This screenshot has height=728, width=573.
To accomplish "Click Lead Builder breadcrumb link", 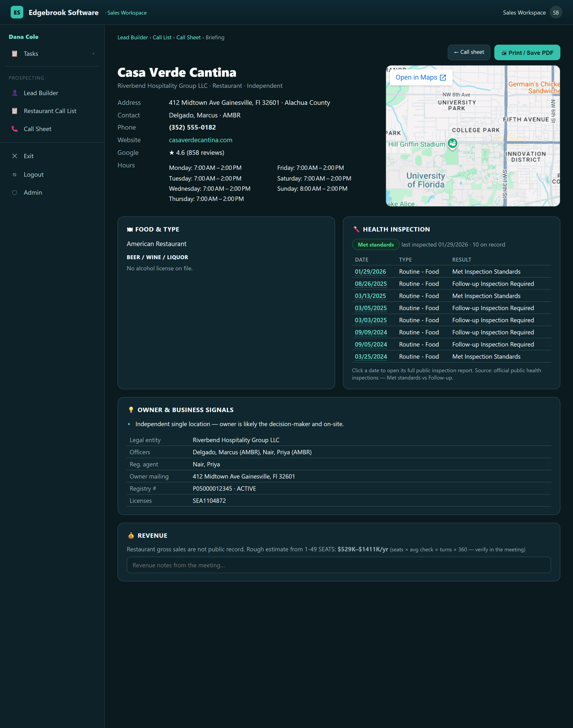I will click(x=133, y=38).
